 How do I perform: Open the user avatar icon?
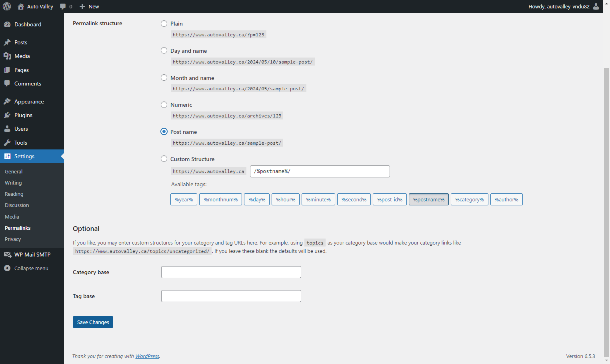coord(596,6)
